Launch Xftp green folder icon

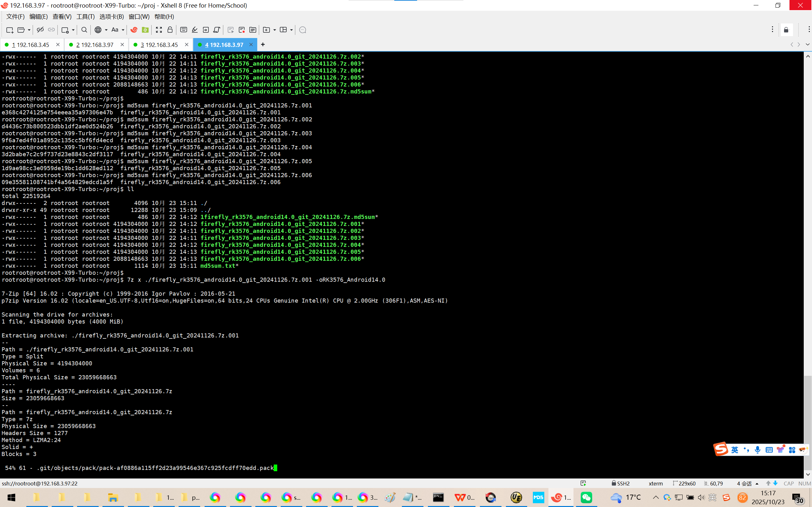(x=145, y=30)
